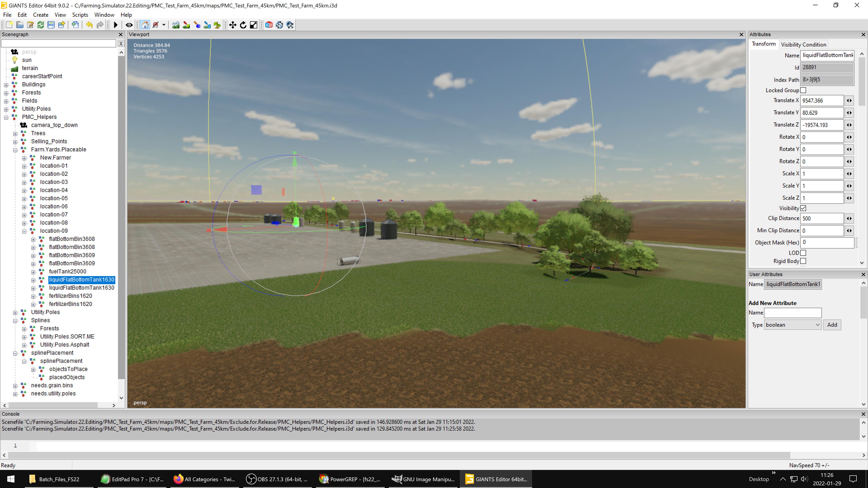Click the undo arrow icon
This screenshot has height=488, width=868.
89,25
